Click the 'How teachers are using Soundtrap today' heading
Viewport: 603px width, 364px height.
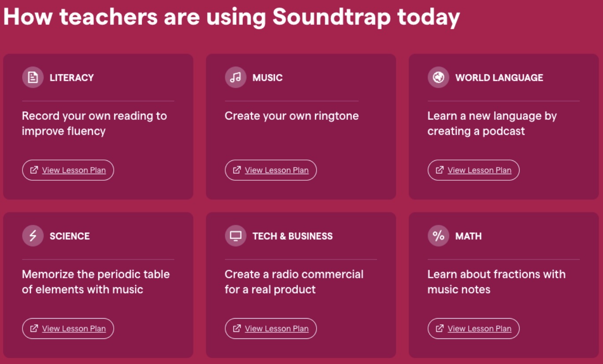(231, 16)
